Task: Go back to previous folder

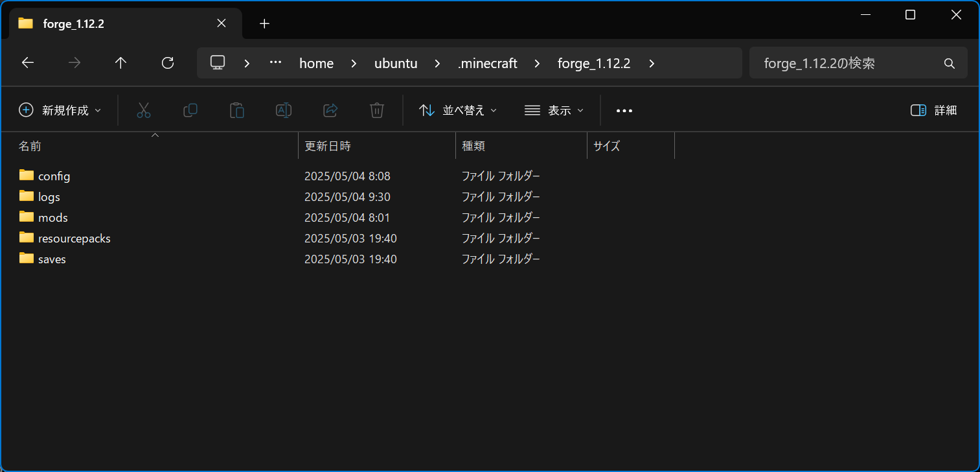Action: [28, 63]
